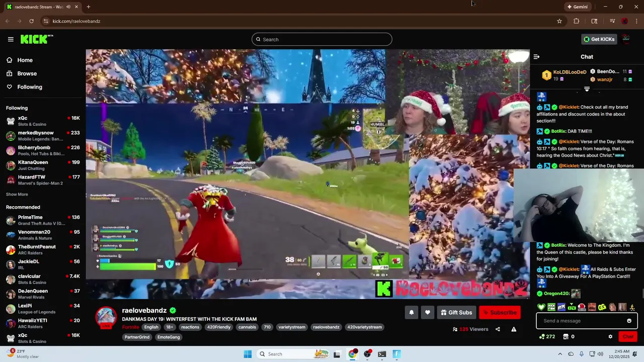Screen dimensions: 644x362
Task: Click the share icon near Viewers
Action: click(x=498, y=329)
